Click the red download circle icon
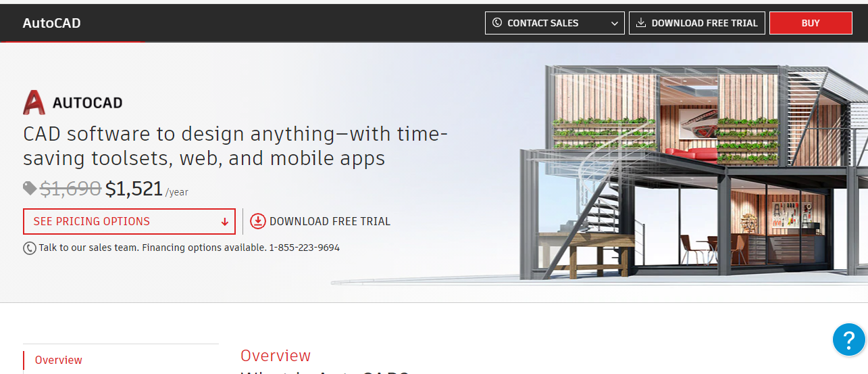The height and width of the screenshot is (374, 868). [x=258, y=221]
